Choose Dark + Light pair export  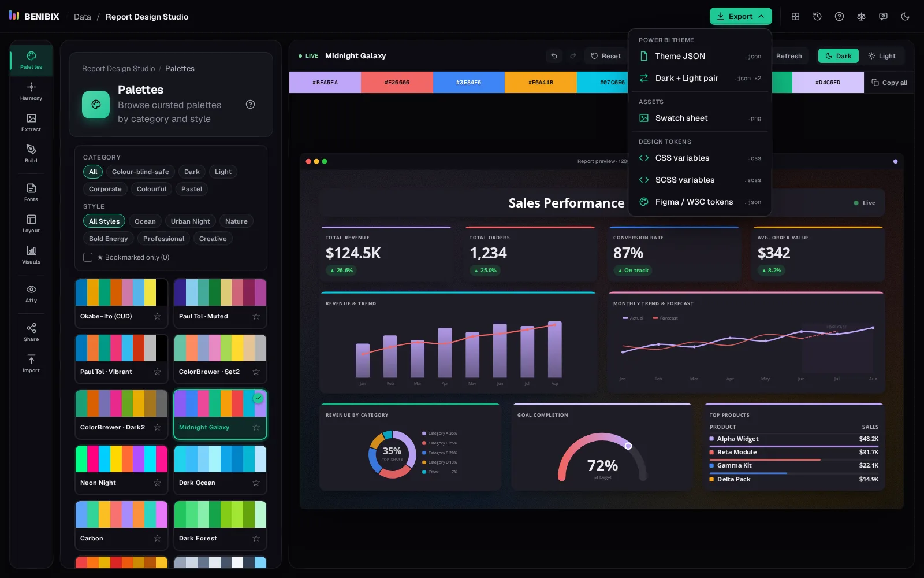pyautogui.click(x=700, y=78)
